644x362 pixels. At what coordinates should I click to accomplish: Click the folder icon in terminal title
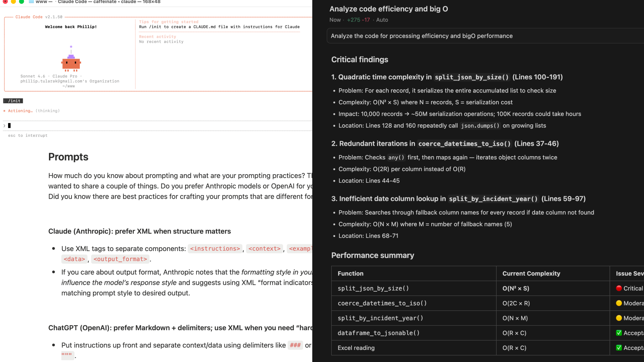pos(31,2)
